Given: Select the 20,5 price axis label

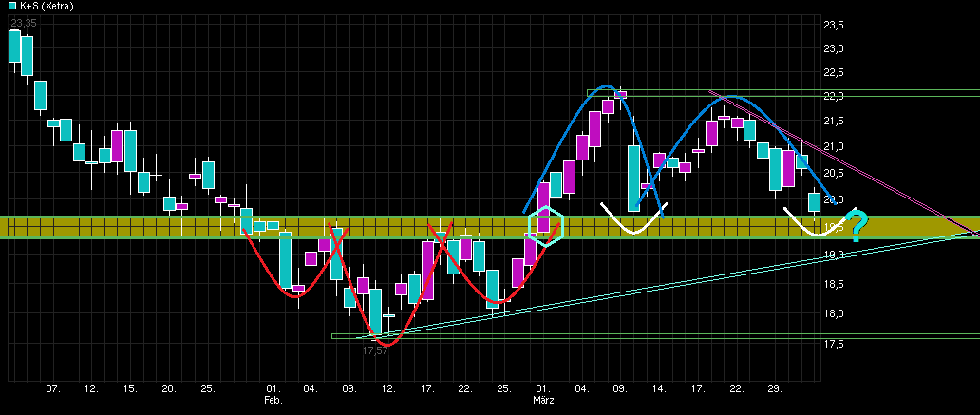Looking at the screenshot, I should tap(834, 173).
